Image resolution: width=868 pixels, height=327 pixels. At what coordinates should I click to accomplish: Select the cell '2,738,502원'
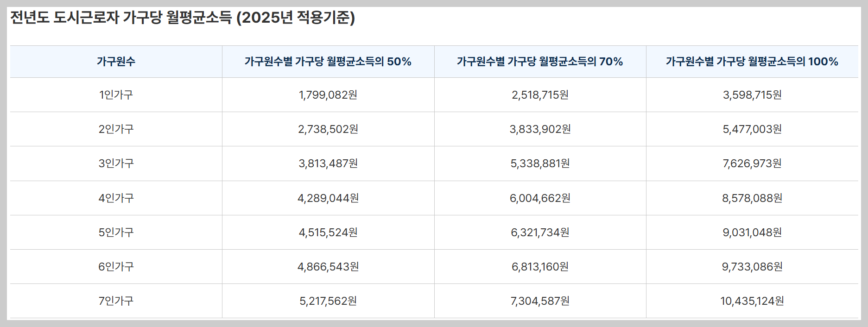(328, 129)
